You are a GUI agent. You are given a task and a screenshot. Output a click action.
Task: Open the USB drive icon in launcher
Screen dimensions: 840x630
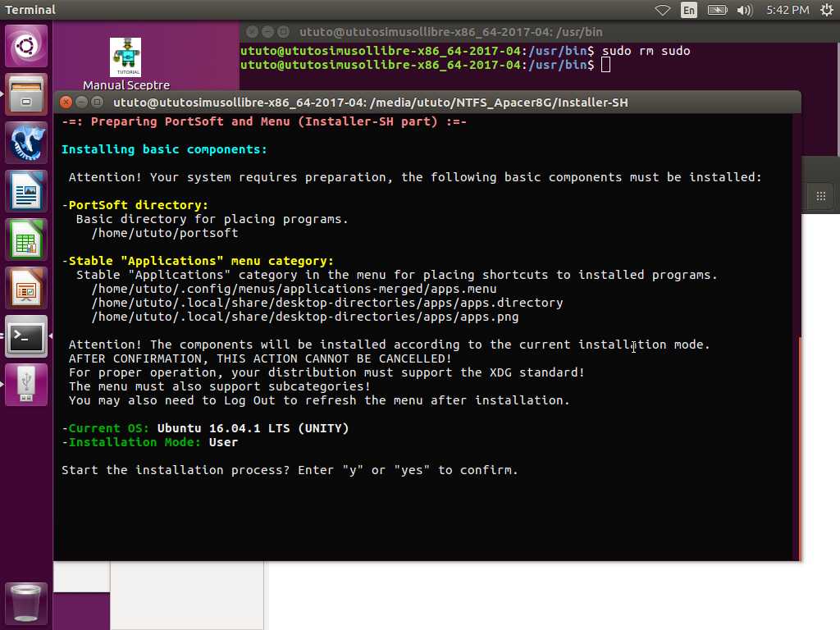[25, 384]
